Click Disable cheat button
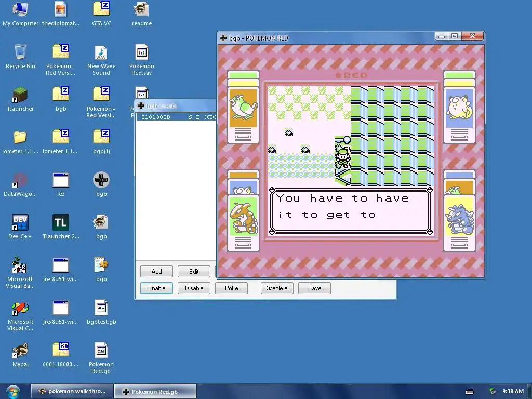 point(194,288)
